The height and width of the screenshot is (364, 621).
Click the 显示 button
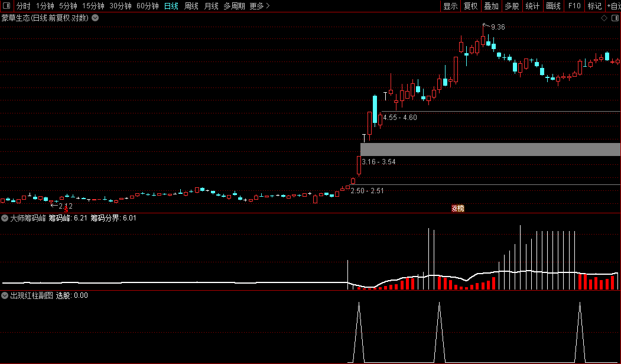coord(450,6)
